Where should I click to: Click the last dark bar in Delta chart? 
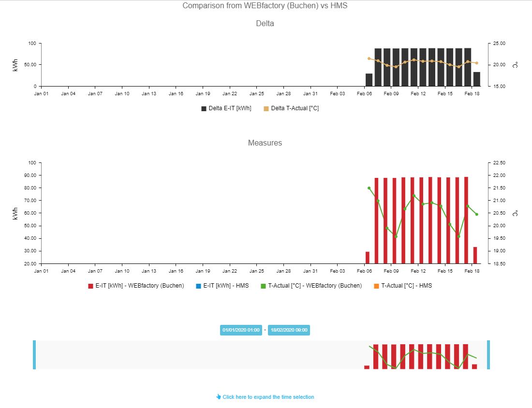[x=476, y=79]
